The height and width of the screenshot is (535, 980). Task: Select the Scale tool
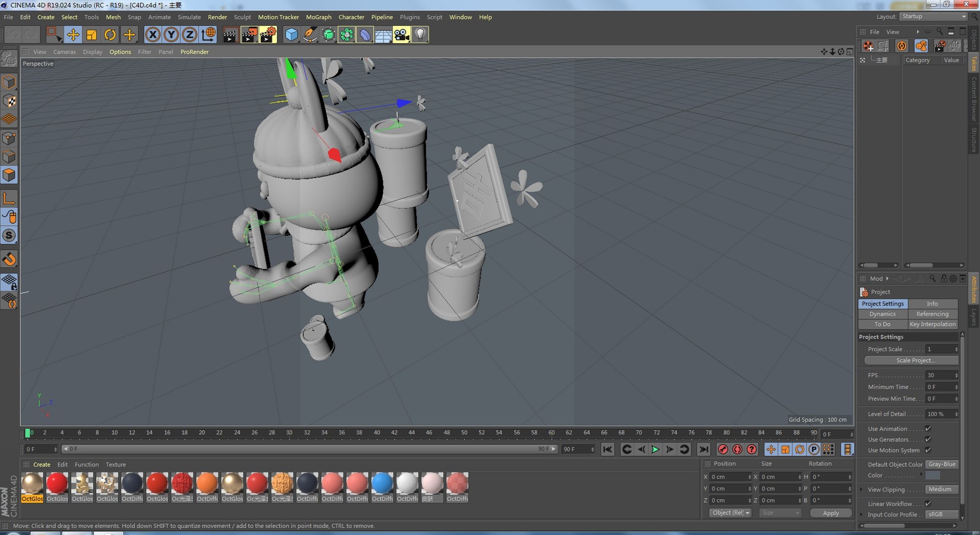92,35
